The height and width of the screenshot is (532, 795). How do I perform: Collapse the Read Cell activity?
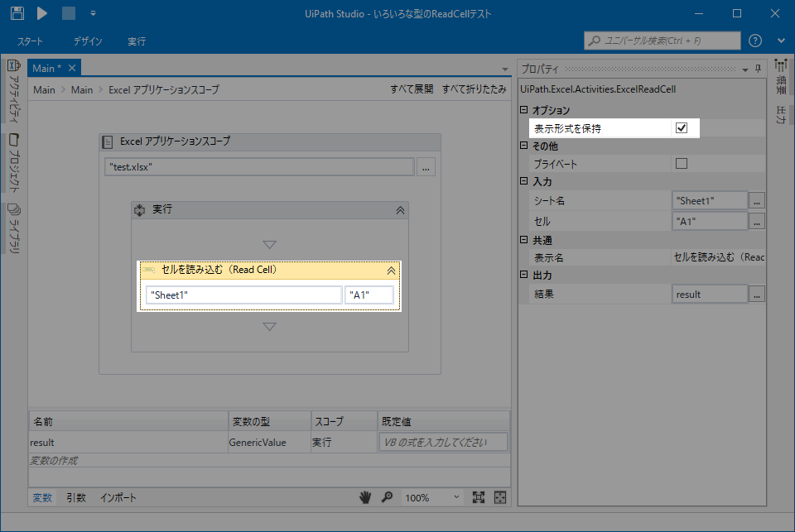pyautogui.click(x=392, y=270)
